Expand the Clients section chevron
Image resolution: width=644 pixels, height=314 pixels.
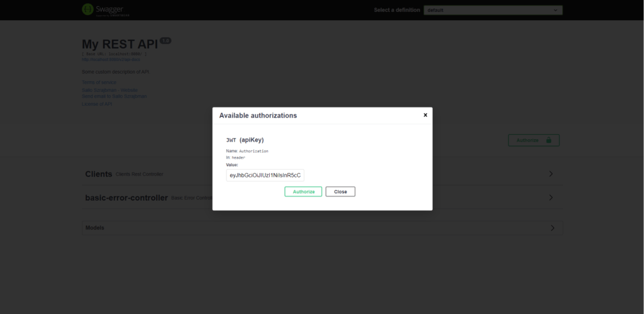pyautogui.click(x=551, y=174)
